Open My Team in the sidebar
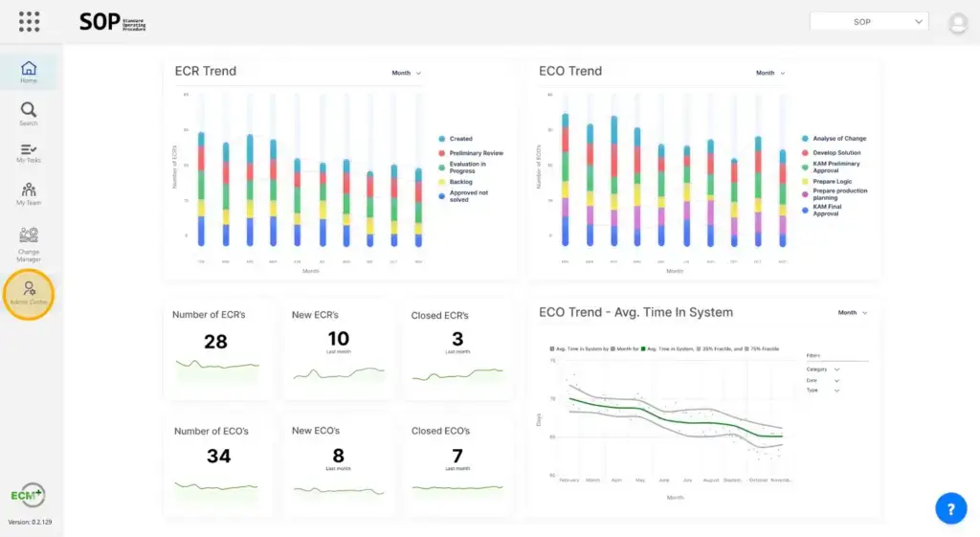 pos(29,194)
